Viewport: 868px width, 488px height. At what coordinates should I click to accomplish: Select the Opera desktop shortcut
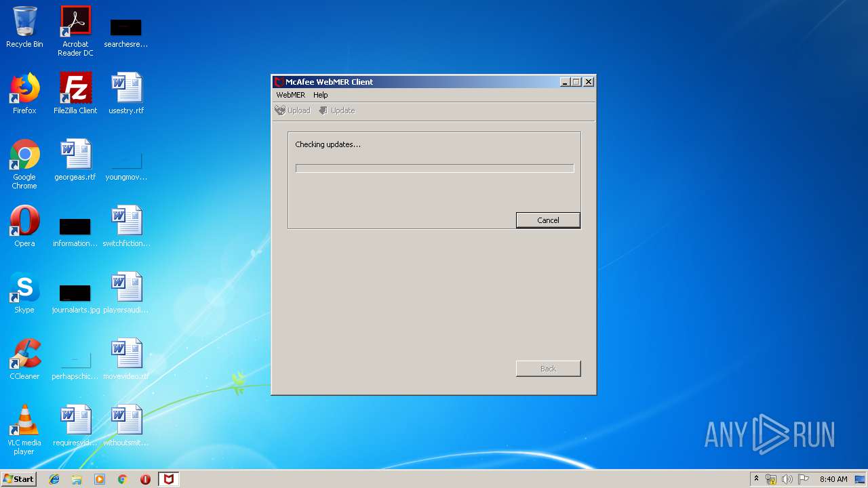coord(24,226)
